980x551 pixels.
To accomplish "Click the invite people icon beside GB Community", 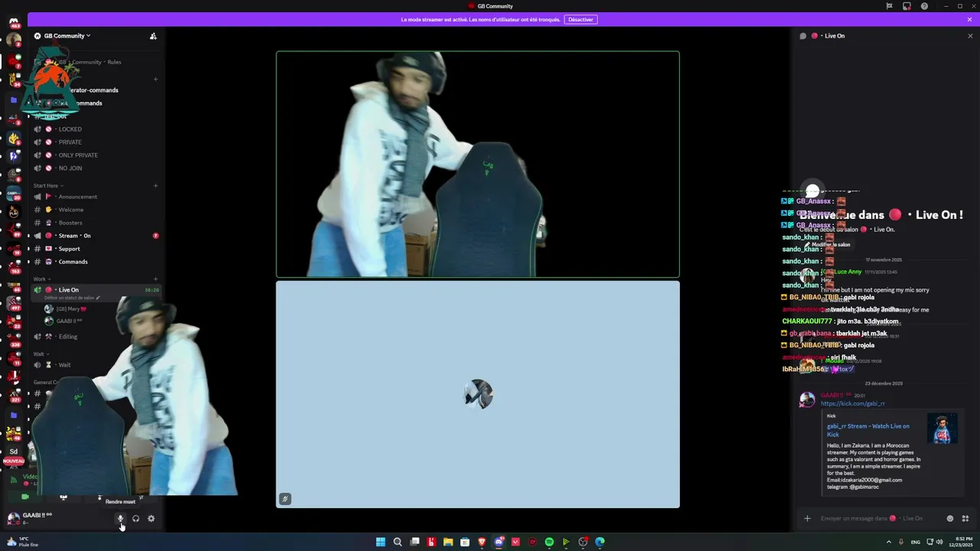I will [153, 36].
